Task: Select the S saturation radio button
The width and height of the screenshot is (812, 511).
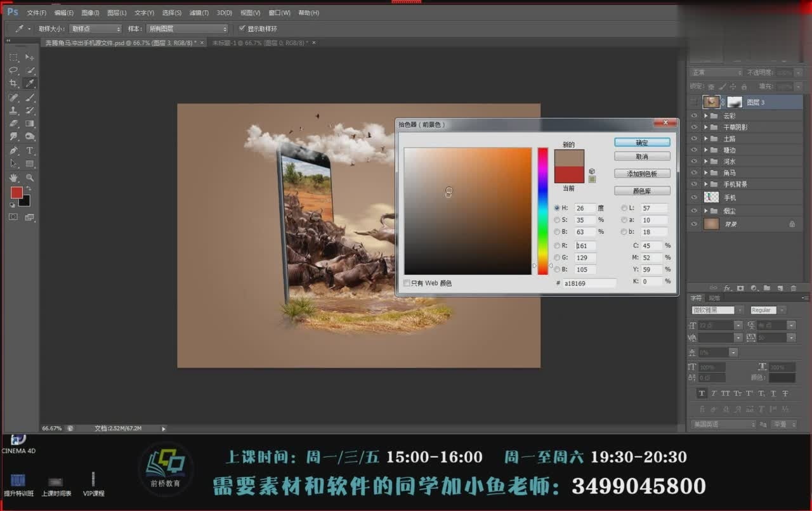Action: (x=557, y=220)
